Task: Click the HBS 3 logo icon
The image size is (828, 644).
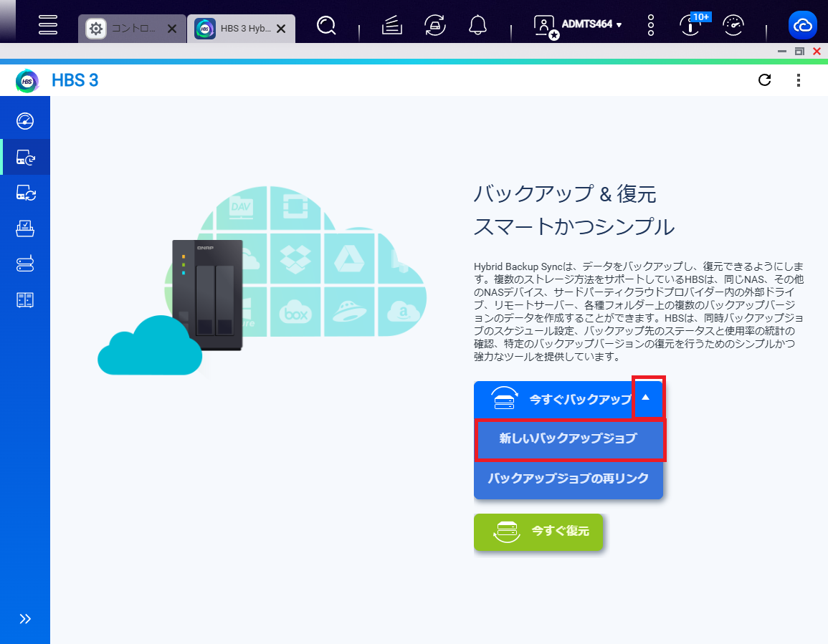Action: (x=27, y=81)
